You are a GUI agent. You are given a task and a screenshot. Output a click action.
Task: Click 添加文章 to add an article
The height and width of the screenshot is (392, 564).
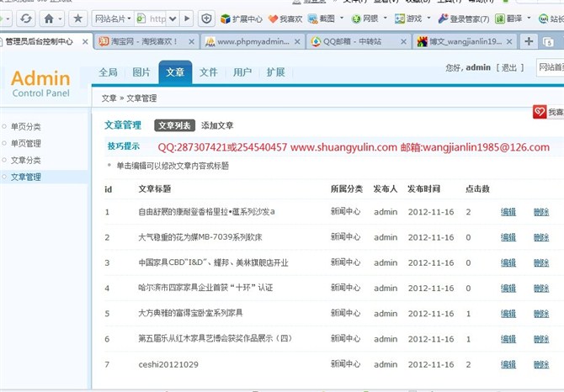tap(217, 125)
